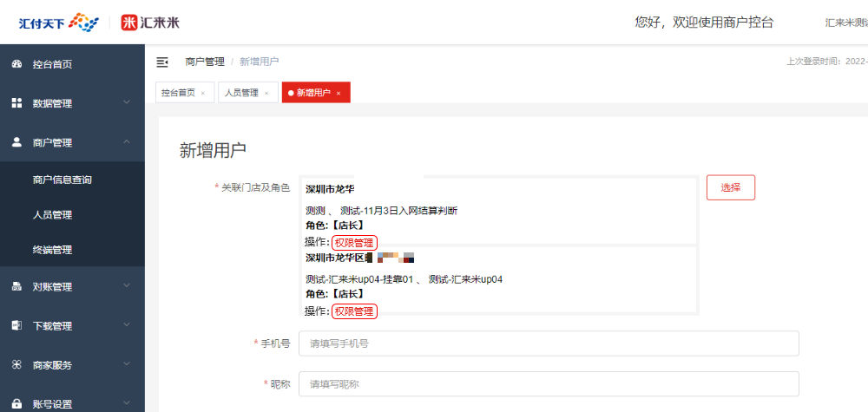
Task: Click the 深圳市龙华 first store entry
Action: click(330, 188)
